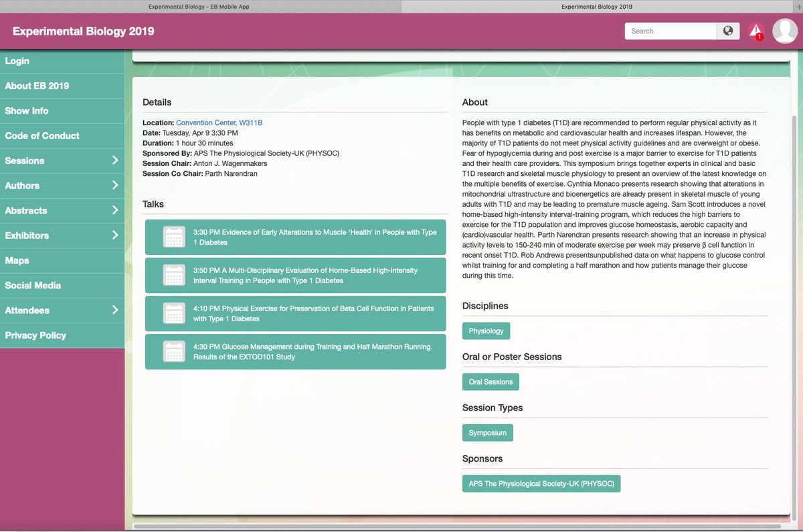Click the Abstracts label in sidebar

pyautogui.click(x=26, y=210)
